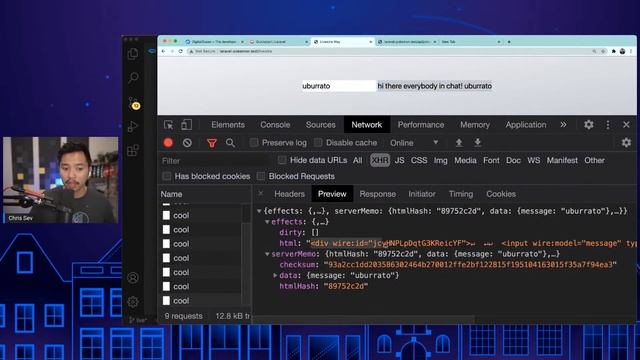Open the Application panel
This screenshot has height=360, width=640.
(526, 125)
